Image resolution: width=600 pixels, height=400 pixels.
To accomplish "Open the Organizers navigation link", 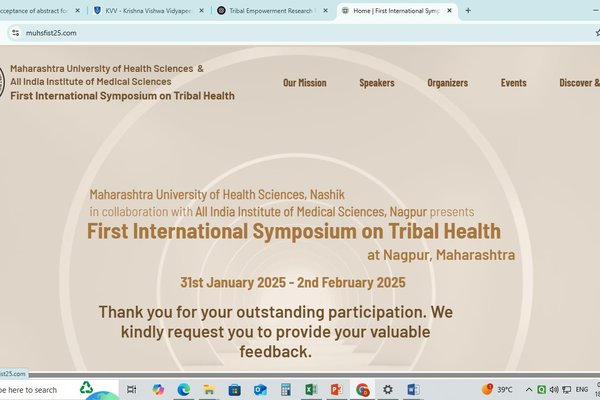I will [447, 83].
